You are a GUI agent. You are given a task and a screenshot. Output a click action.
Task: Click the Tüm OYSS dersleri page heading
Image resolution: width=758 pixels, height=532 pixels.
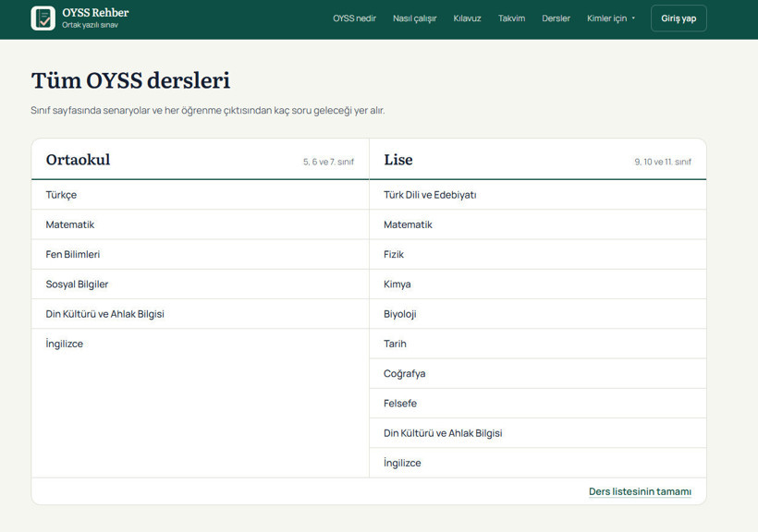[x=130, y=80]
